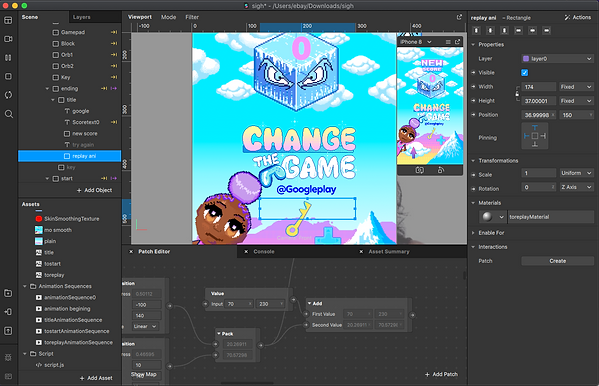Close the Patch Editor tab
The height and width of the screenshot is (386, 599).
(x=131, y=251)
